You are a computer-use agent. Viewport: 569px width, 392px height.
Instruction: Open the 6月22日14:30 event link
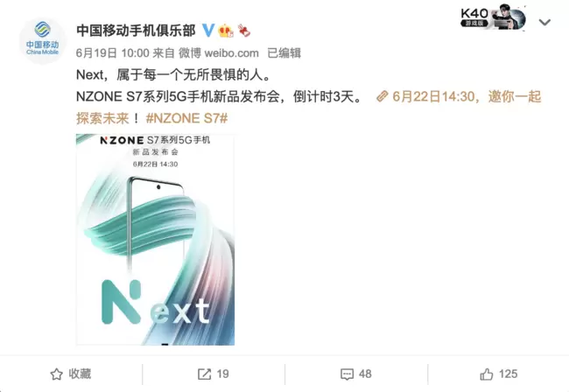pyautogui.click(x=433, y=96)
